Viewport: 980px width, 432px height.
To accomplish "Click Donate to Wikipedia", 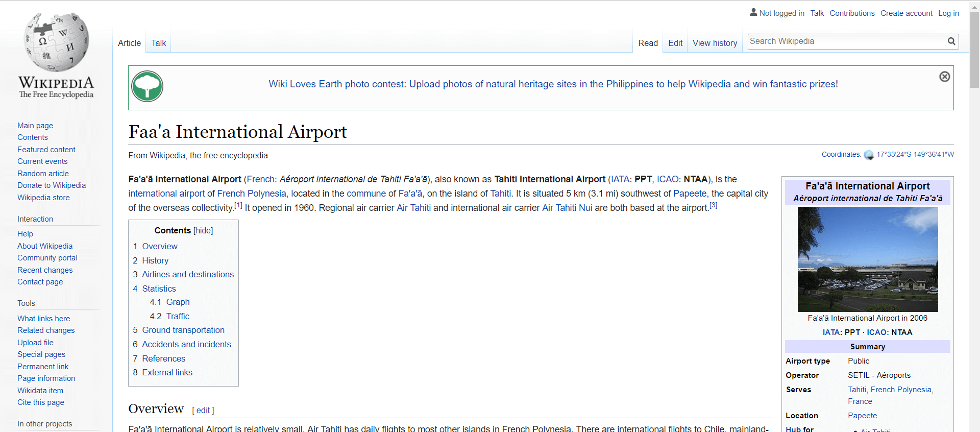I will point(52,185).
